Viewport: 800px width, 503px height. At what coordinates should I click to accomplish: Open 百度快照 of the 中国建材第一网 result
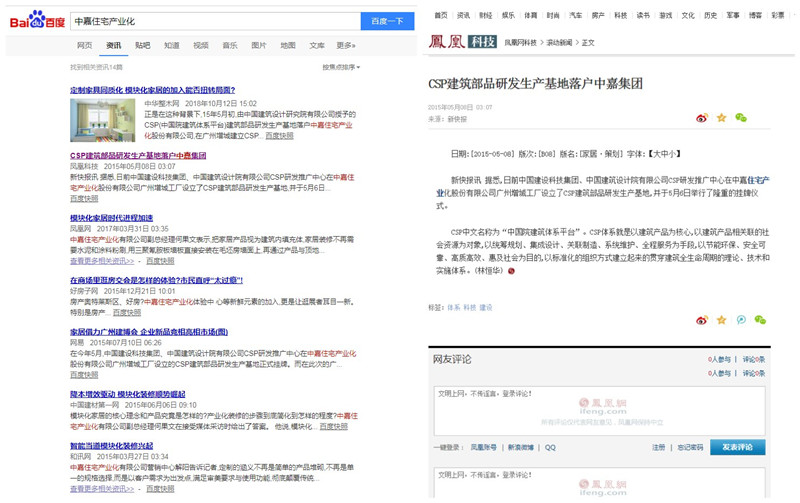click(x=334, y=426)
